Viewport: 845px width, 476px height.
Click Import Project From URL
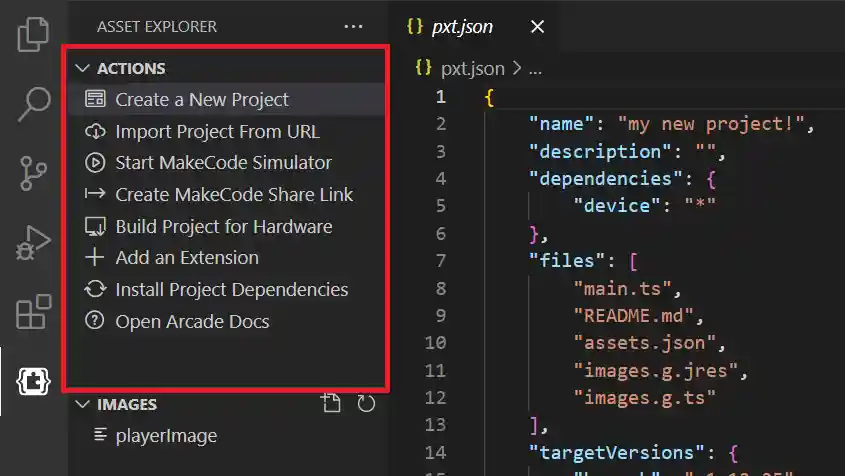pyautogui.click(x=225, y=132)
